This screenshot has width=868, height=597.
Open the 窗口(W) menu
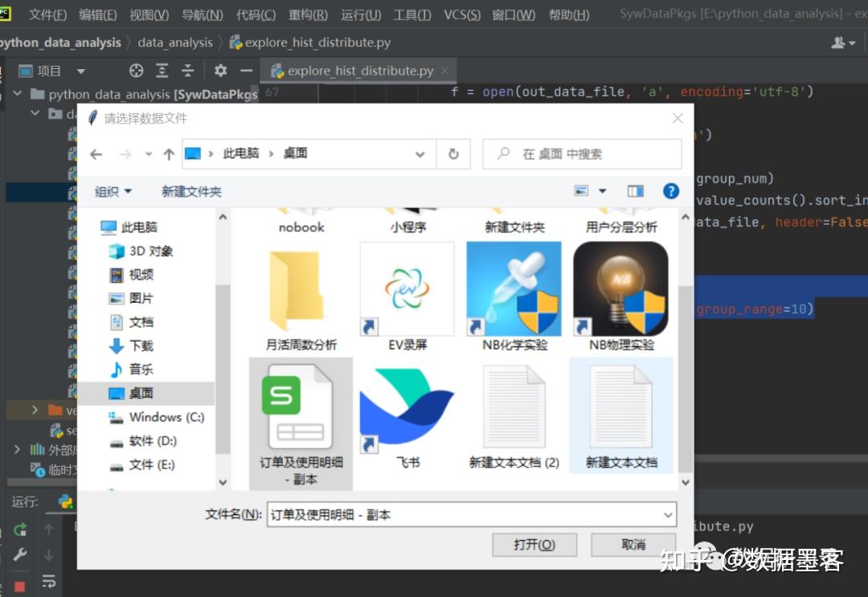514,15
